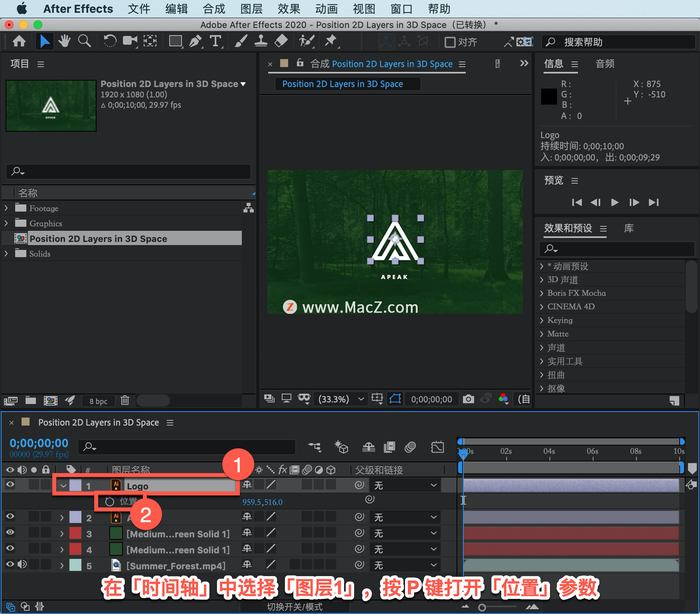This screenshot has height=614, width=700.
Task: Click the delete trash icon in Project panel
Action: pyautogui.click(x=125, y=400)
